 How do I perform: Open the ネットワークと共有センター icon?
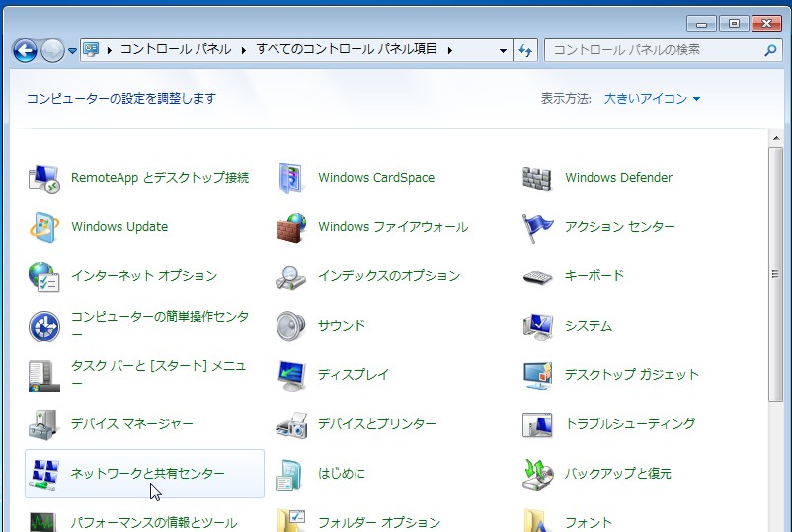pos(43,475)
